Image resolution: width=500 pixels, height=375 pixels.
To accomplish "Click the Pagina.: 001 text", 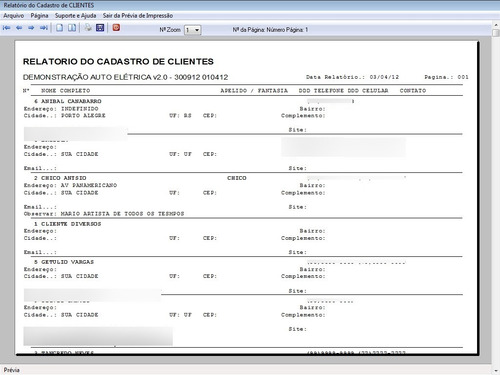I will pyautogui.click(x=446, y=77).
